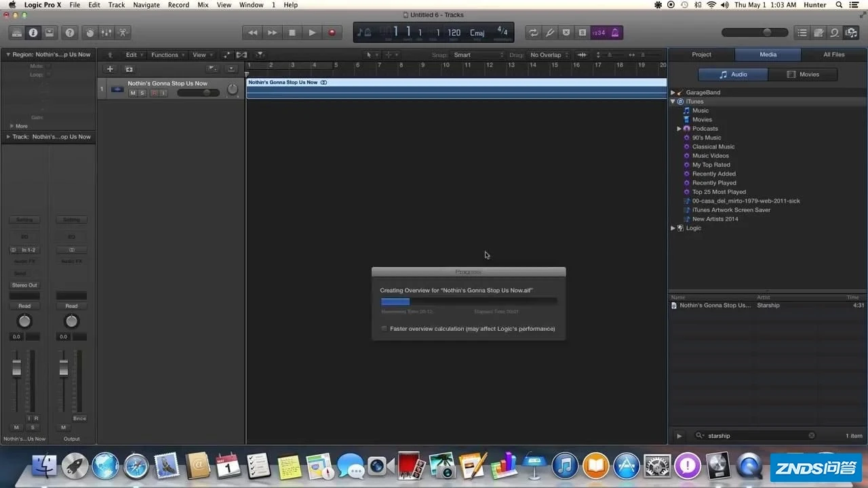Open the Loop Browser button

pos(834,33)
